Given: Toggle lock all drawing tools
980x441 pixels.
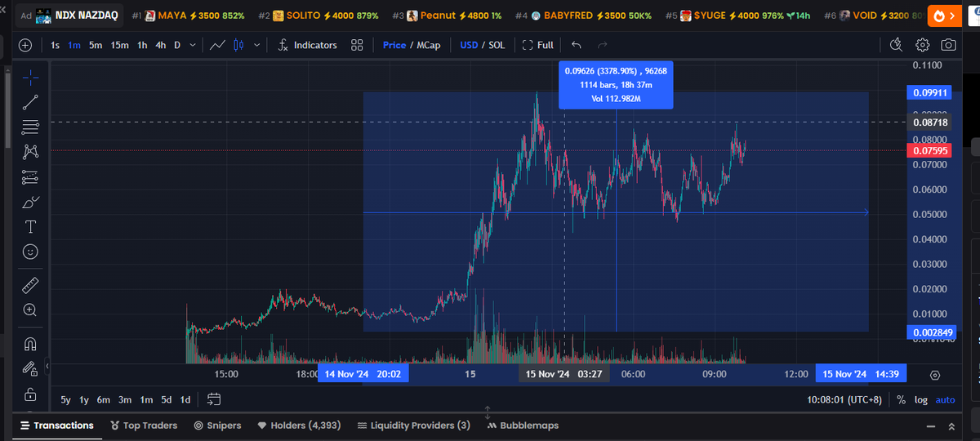Looking at the screenshot, I should 30,394.
